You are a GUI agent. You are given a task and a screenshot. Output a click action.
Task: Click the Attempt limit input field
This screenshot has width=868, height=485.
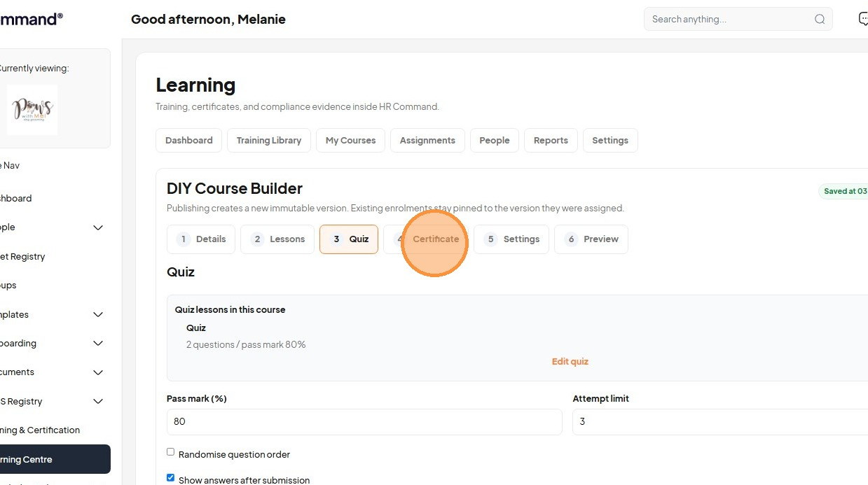click(720, 422)
